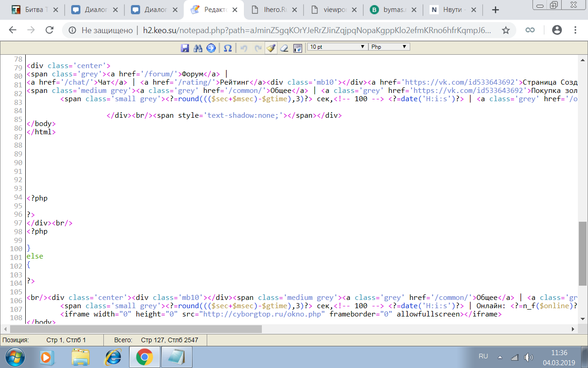Open the Chrome profile avatar menu
The width and height of the screenshot is (588, 368).
[x=557, y=30]
